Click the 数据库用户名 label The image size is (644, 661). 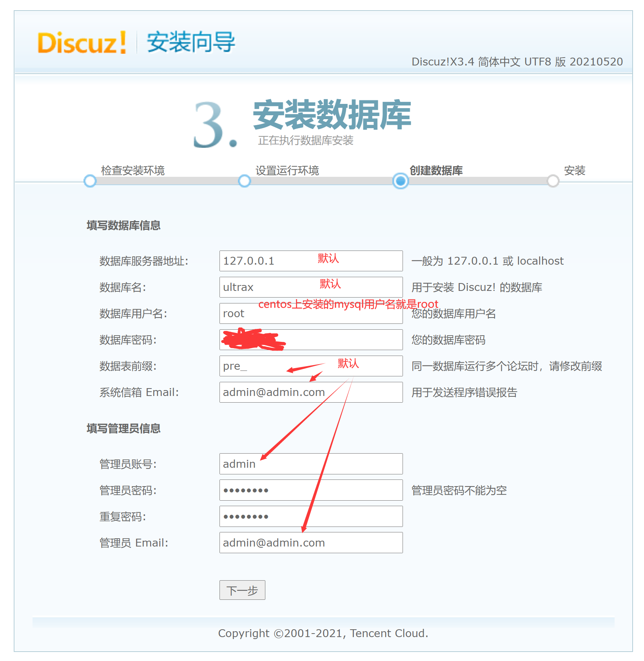point(133,314)
